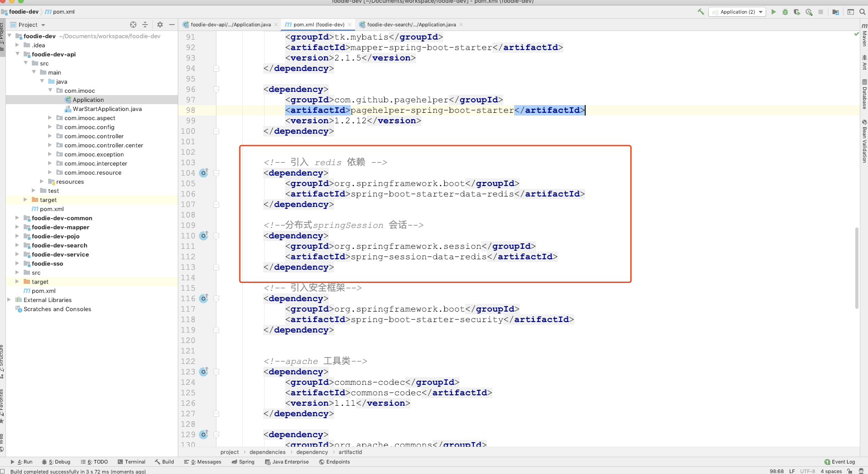Collapse the foodie-dev-api module node
Image resolution: width=868 pixels, height=474 pixels.
coord(17,54)
